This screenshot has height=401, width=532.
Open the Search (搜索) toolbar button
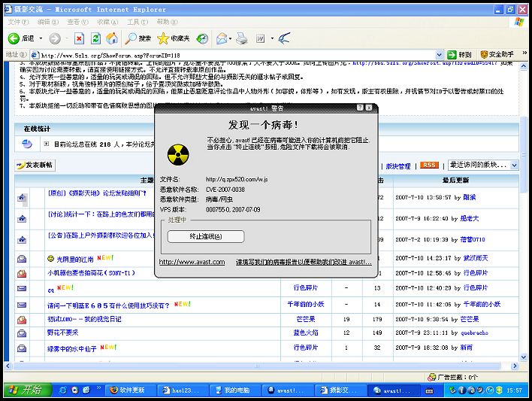tap(138, 38)
